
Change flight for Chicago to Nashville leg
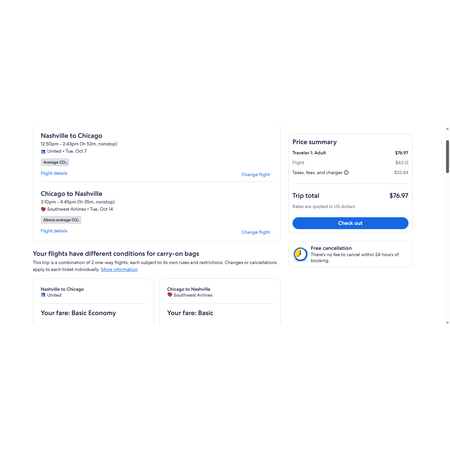pyautogui.click(x=256, y=232)
